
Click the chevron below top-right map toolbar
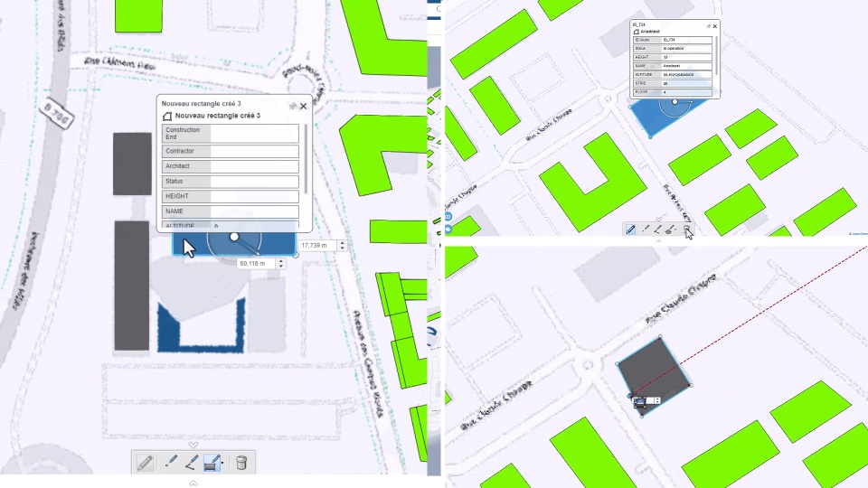click(658, 241)
